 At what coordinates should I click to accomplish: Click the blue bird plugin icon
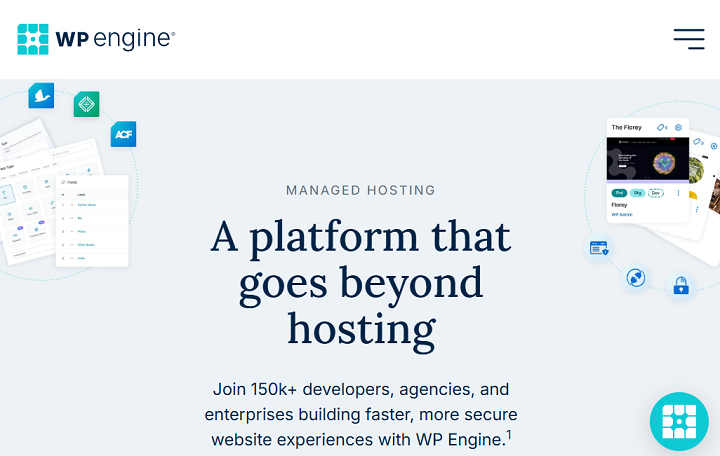click(41, 96)
